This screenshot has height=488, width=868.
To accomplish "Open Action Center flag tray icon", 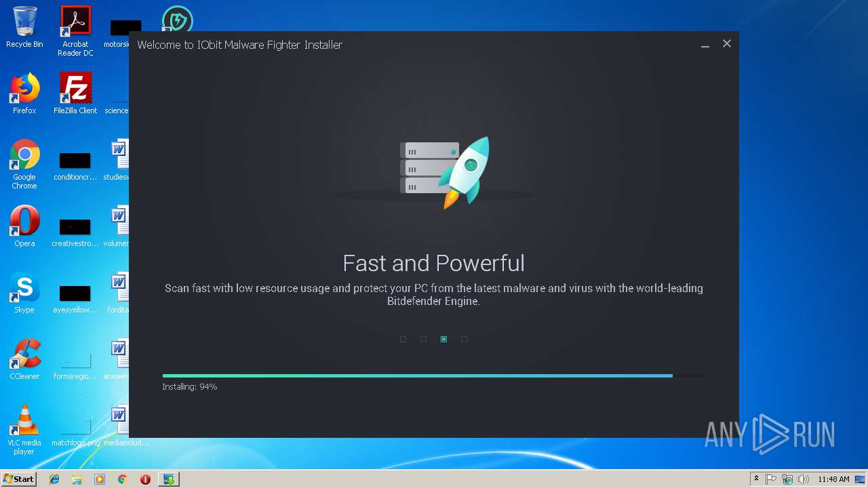I will (771, 479).
